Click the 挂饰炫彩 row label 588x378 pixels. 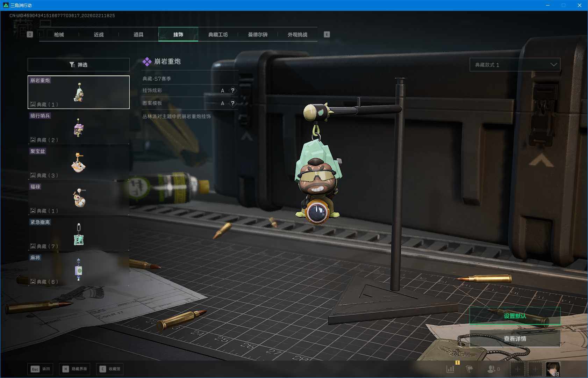152,90
